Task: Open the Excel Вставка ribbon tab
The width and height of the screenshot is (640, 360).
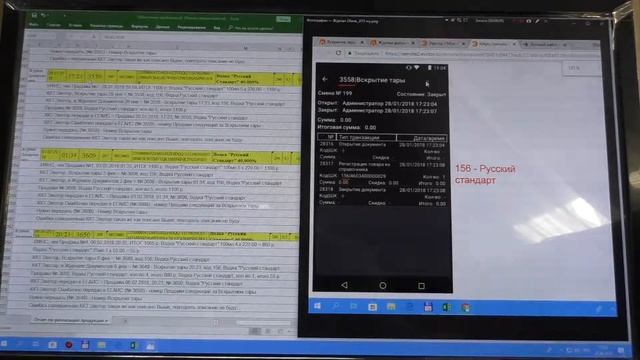Action: point(75,26)
